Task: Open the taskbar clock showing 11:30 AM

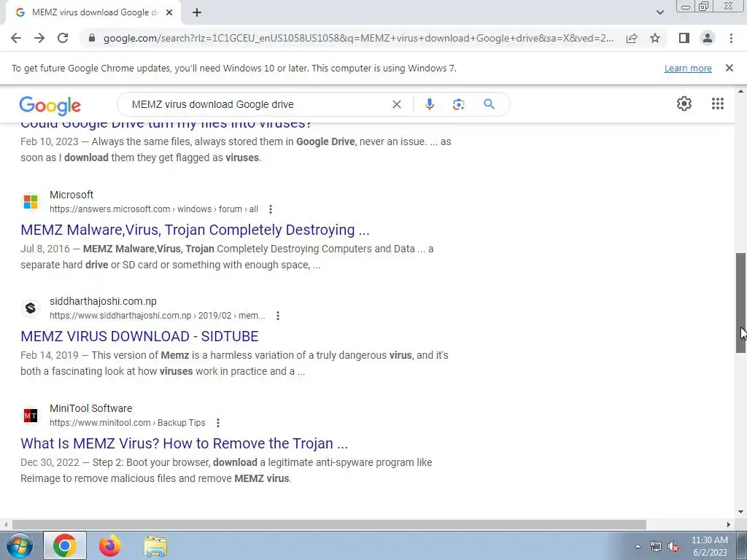Action: [x=709, y=546]
